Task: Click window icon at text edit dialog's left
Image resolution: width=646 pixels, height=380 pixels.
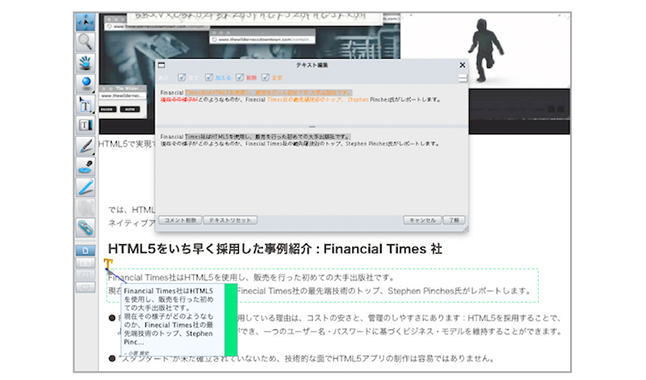Action: point(162,65)
